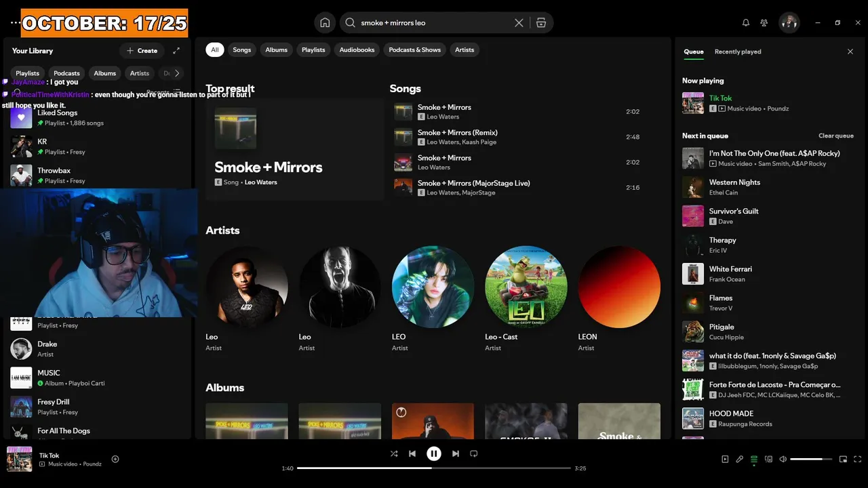Toggle shuffle playback
The height and width of the screenshot is (488, 868).
[x=394, y=453]
